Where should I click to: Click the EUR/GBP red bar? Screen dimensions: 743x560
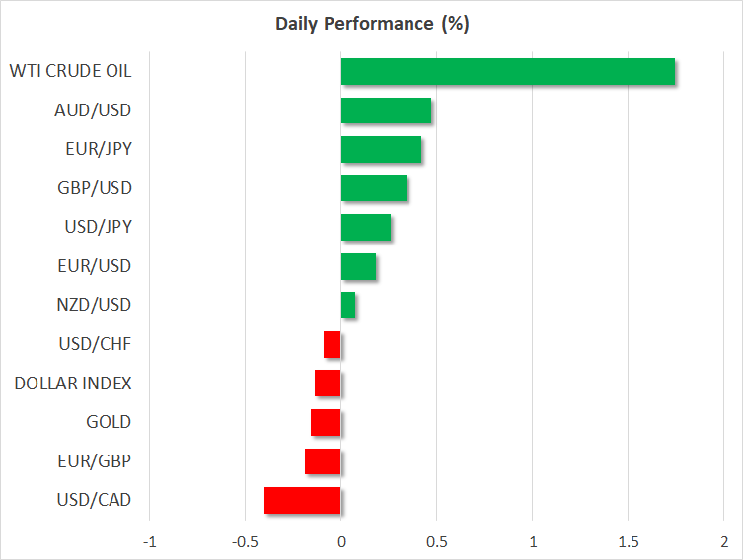tap(323, 461)
